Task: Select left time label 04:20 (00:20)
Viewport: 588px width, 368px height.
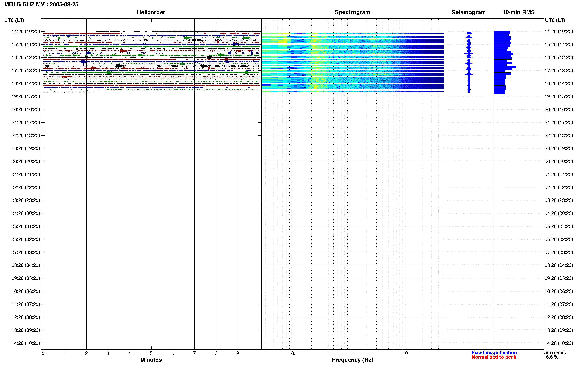Action: point(26,213)
